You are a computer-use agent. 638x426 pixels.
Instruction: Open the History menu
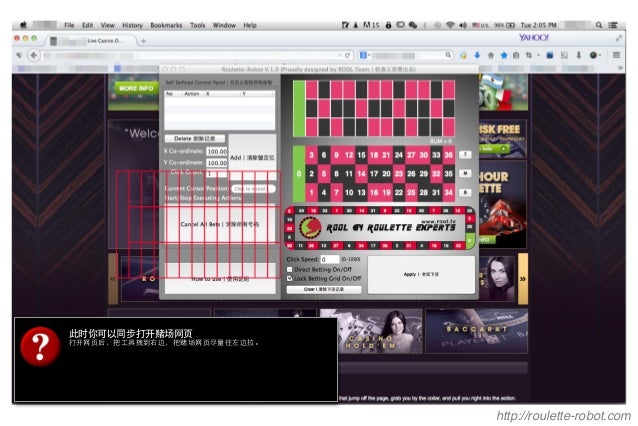pos(132,25)
